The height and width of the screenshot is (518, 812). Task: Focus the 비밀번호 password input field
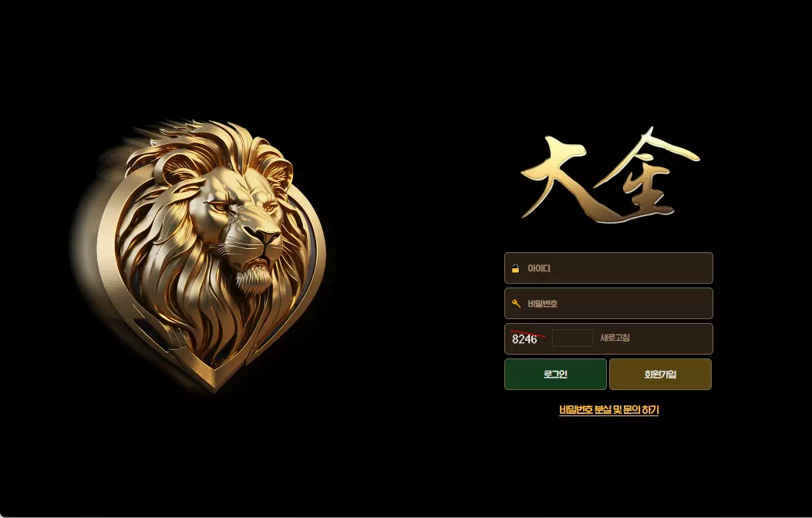coord(608,303)
